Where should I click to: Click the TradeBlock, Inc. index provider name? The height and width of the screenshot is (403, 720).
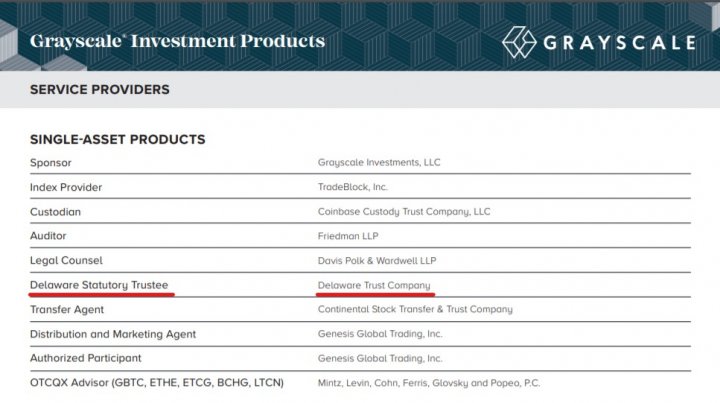(353, 187)
